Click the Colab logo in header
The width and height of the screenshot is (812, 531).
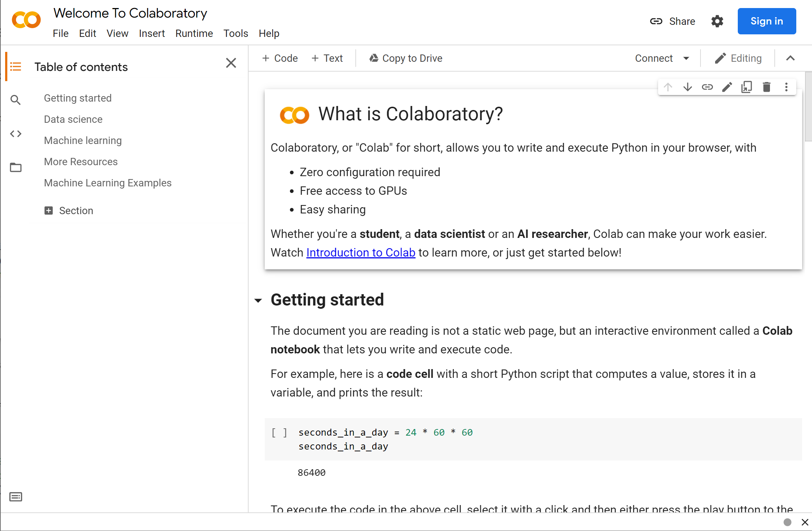point(26,20)
